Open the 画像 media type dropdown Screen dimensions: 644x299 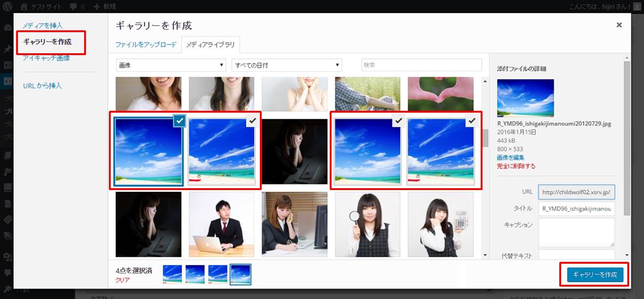coord(171,65)
